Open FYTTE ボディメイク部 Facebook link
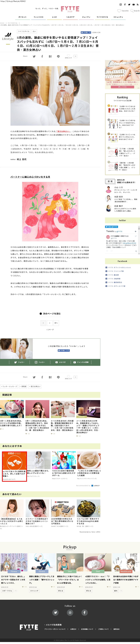Viewport: 140px width, 644px height. click(117, 286)
